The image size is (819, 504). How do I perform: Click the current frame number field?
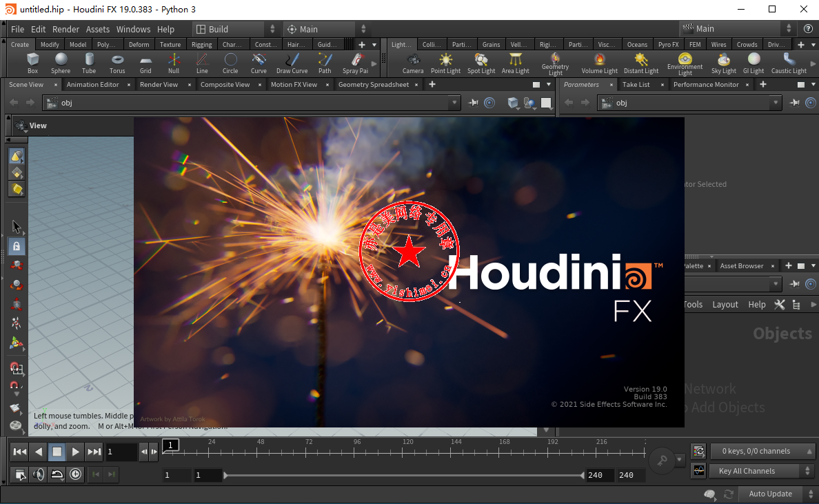pyautogui.click(x=121, y=452)
